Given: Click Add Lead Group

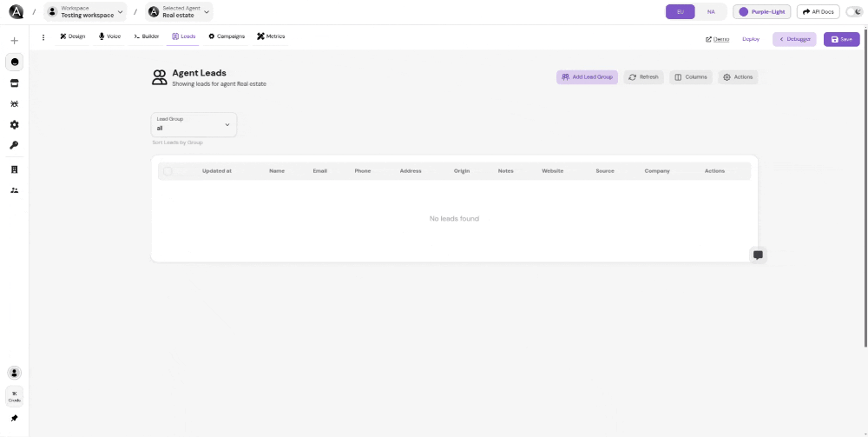Looking at the screenshot, I should [587, 77].
